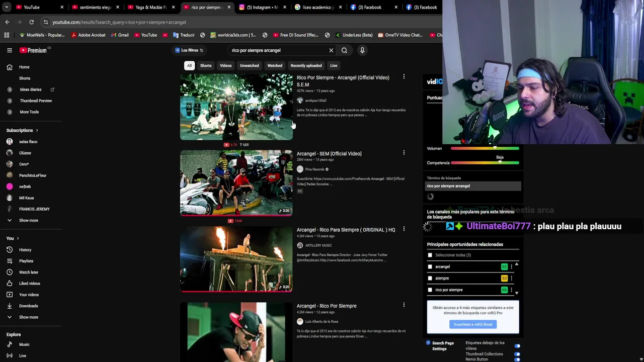The width and height of the screenshot is (644, 362).
Task: Open the Gmail bookmark
Action: (119, 35)
